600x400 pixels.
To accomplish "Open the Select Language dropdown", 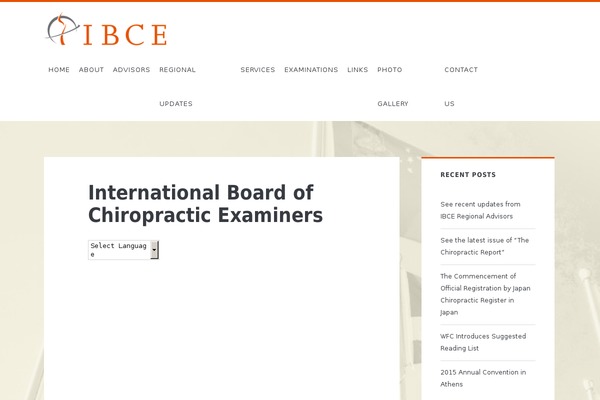I will (123, 250).
